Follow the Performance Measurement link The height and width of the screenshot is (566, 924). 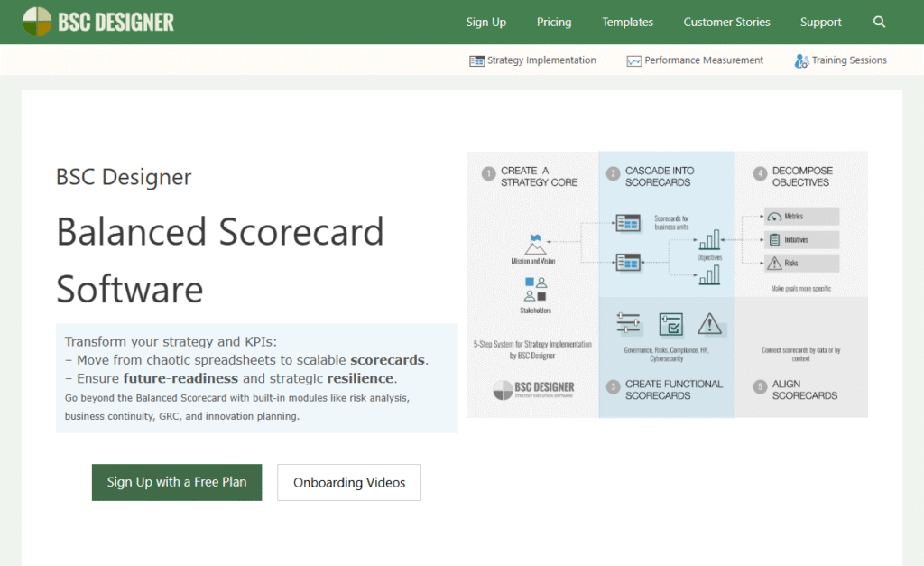(704, 60)
